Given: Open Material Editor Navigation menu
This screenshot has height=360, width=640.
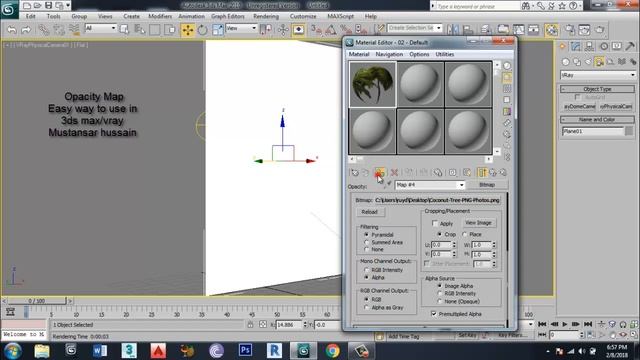Looking at the screenshot, I should click(389, 54).
